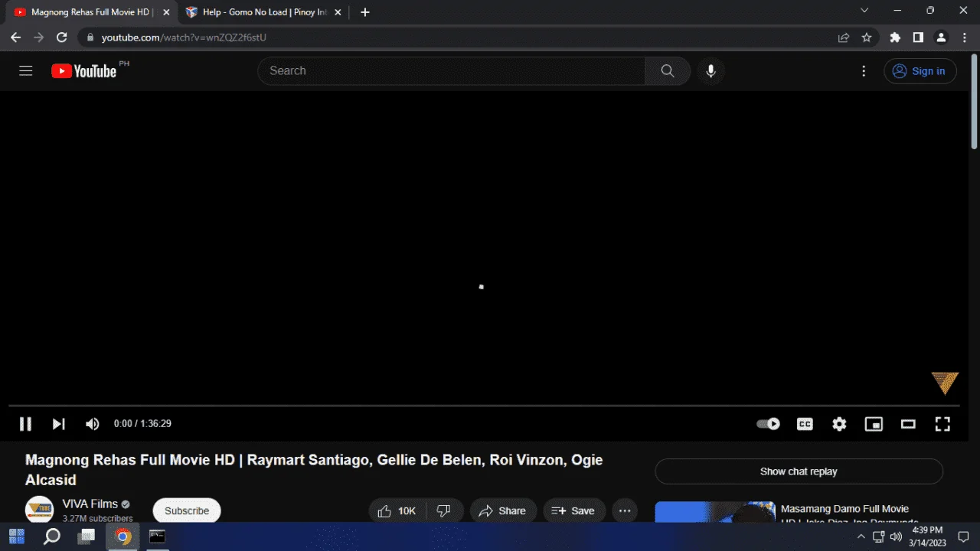Open VIVA Films channel avatar
980x551 pixels.
click(x=39, y=510)
